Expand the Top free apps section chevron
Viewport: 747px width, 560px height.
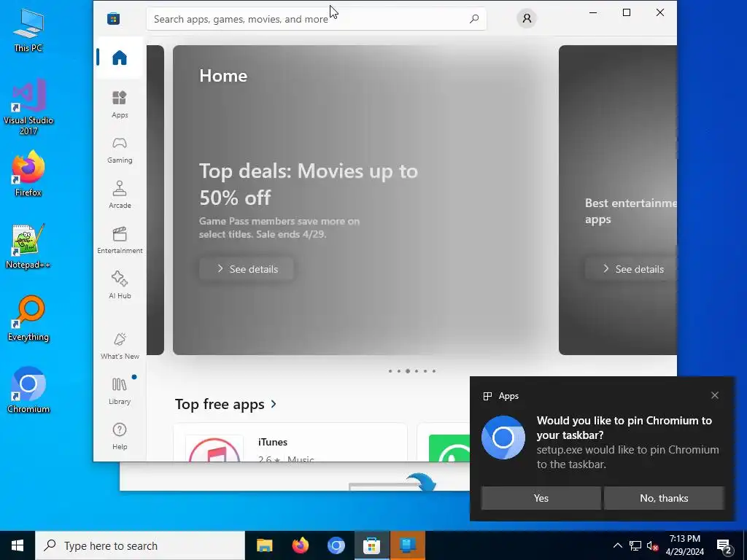[x=274, y=404]
